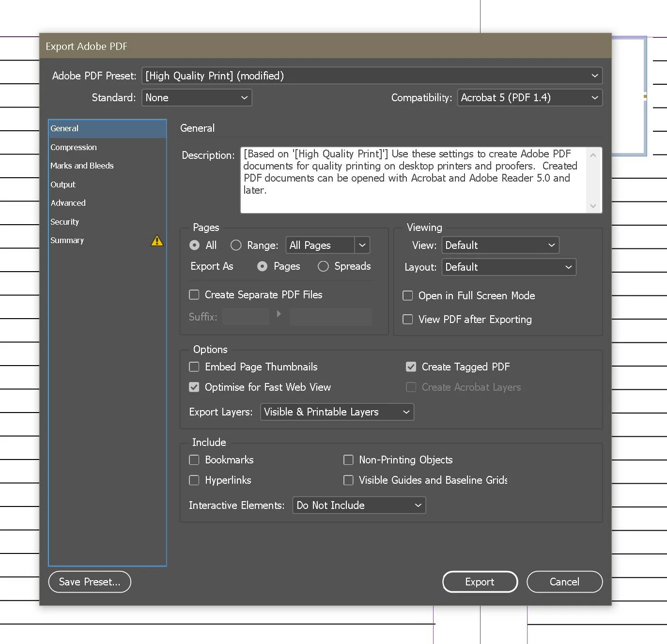Open the Standard dropdown
The height and width of the screenshot is (644, 667).
pos(197,98)
